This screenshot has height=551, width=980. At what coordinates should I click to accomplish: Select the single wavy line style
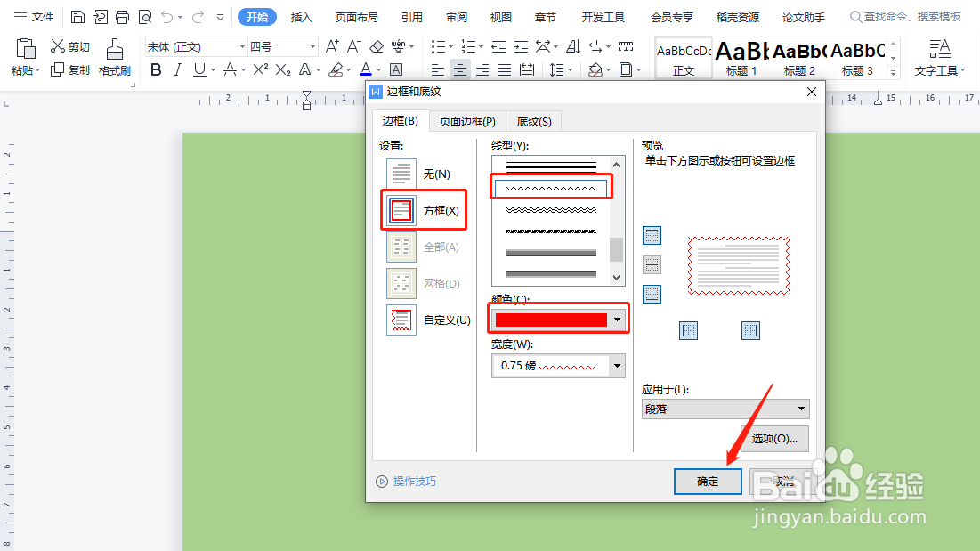pos(551,188)
